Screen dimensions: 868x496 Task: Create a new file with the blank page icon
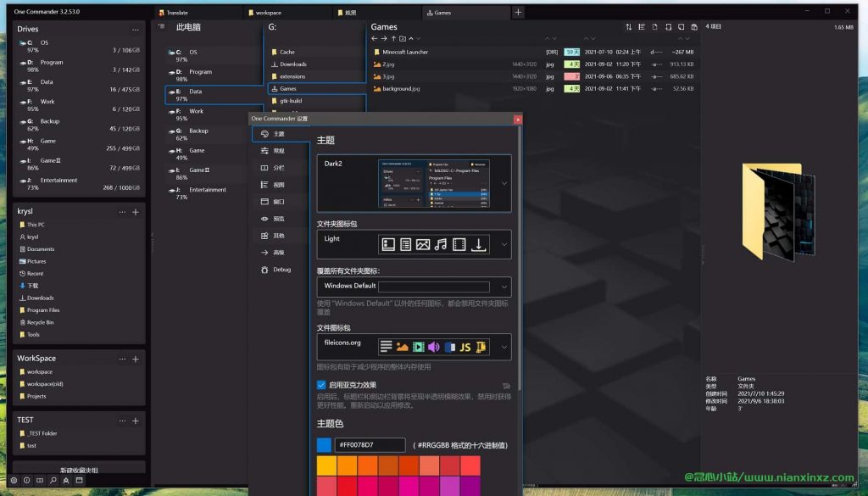pyautogui.click(x=655, y=26)
